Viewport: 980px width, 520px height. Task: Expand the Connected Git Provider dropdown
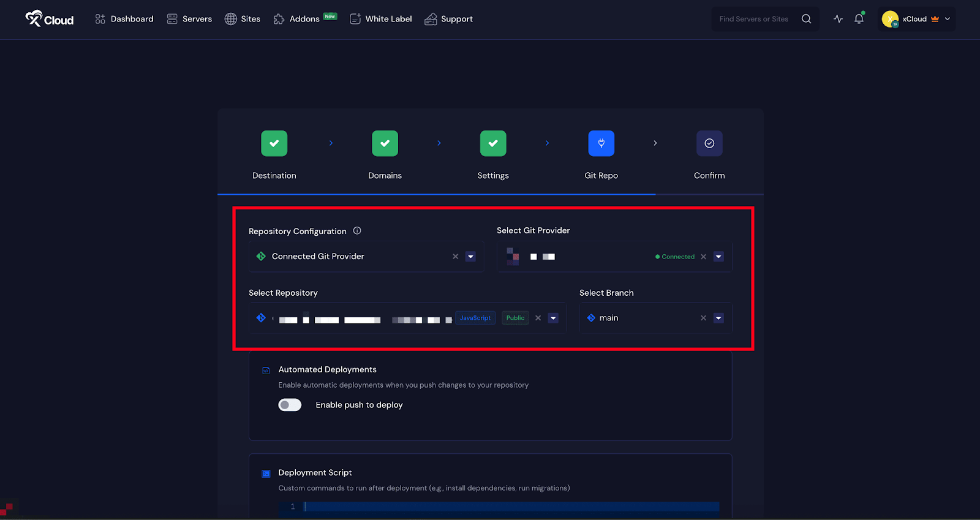470,257
